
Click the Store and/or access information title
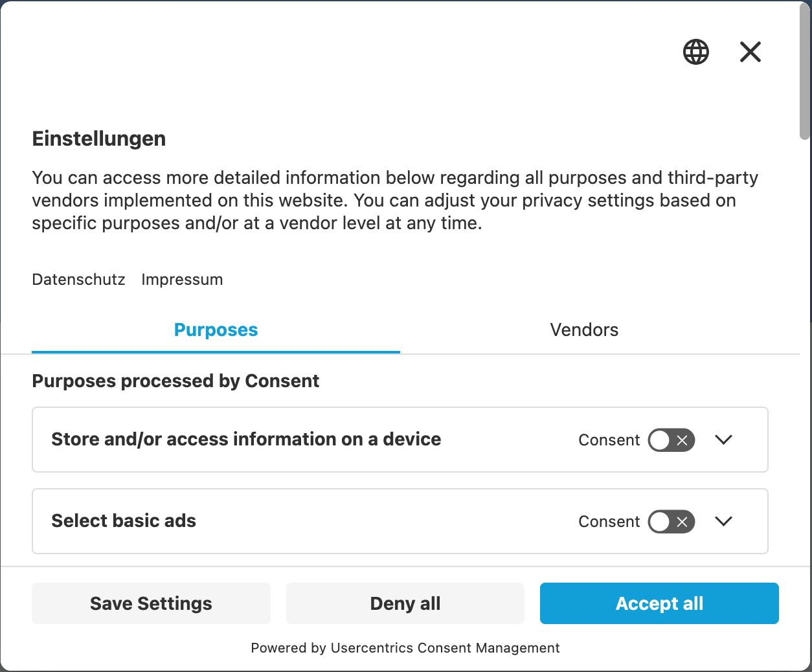(x=246, y=440)
